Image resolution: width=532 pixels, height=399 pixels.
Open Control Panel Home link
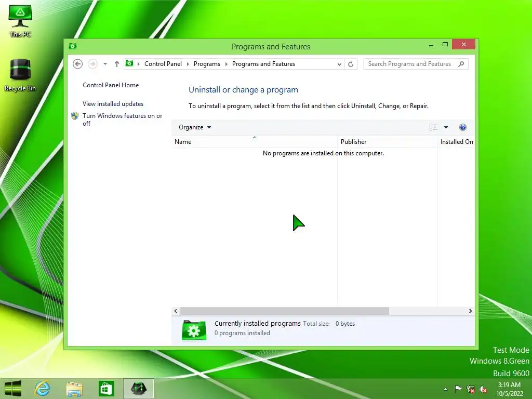[111, 85]
